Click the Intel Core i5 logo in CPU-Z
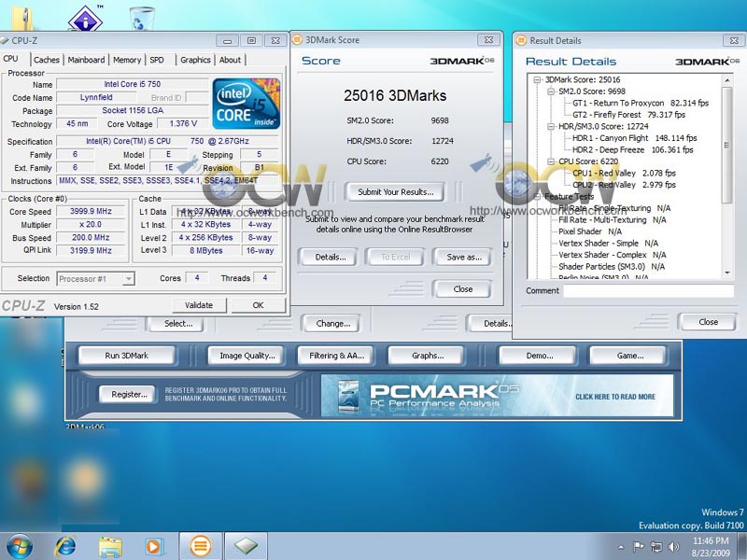 tap(246, 104)
